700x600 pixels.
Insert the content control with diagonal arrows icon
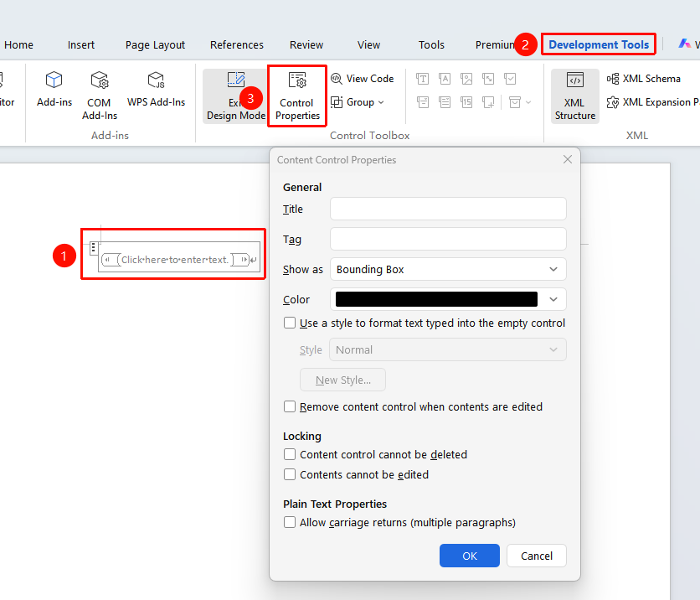coord(488,79)
